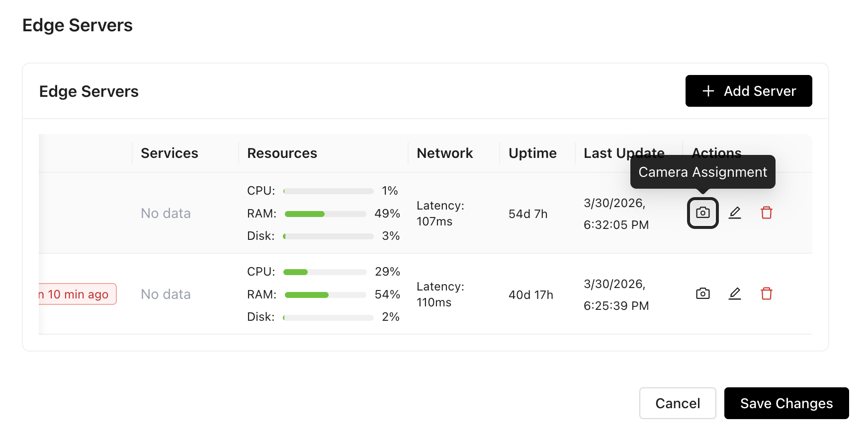The image size is (868, 434).
Task: Click the 54% RAM usage bar
Action: 325,295
